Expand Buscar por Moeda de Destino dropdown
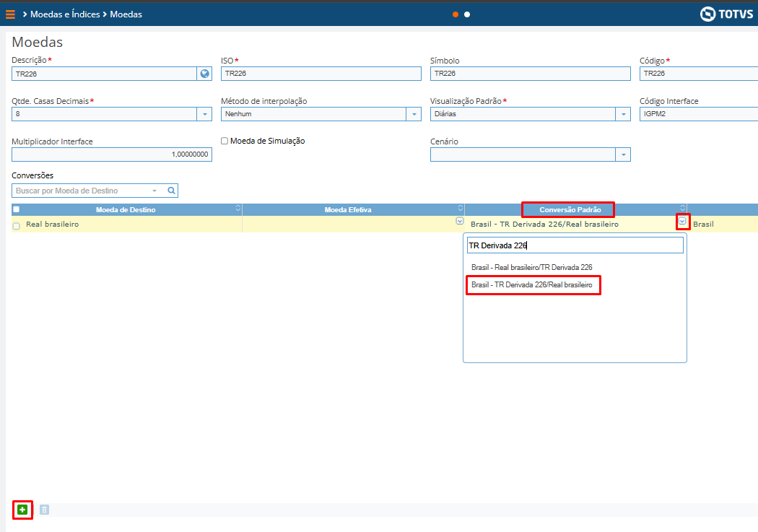This screenshot has width=758, height=532. click(154, 191)
